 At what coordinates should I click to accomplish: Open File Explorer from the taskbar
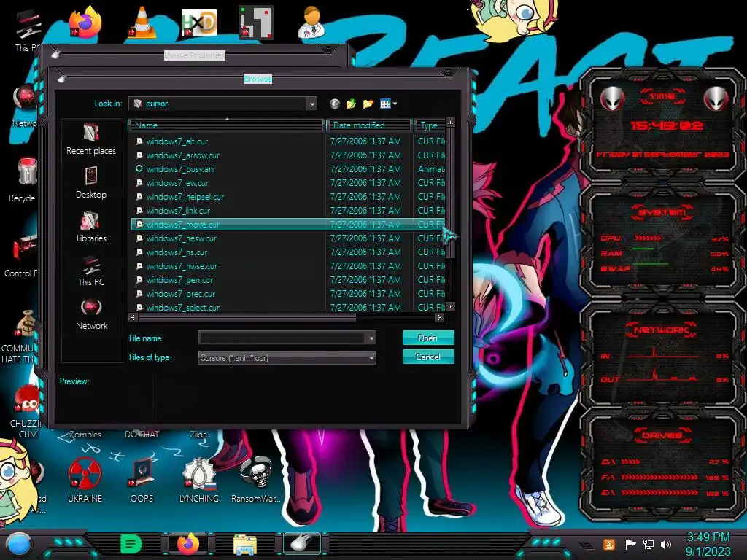pyautogui.click(x=245, y=544)
